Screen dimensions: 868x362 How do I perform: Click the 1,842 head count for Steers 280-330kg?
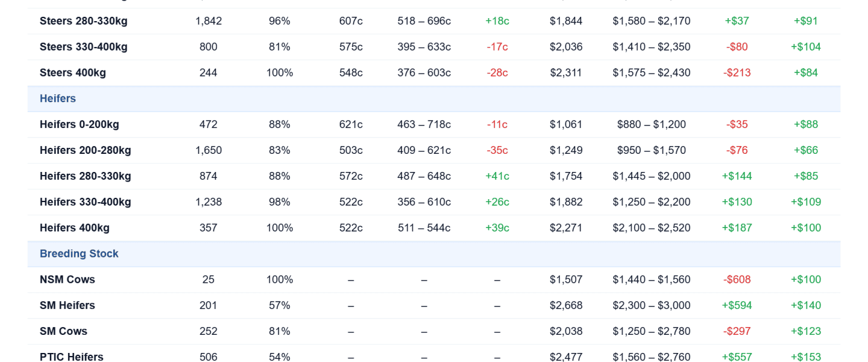[x=209, y=21]
